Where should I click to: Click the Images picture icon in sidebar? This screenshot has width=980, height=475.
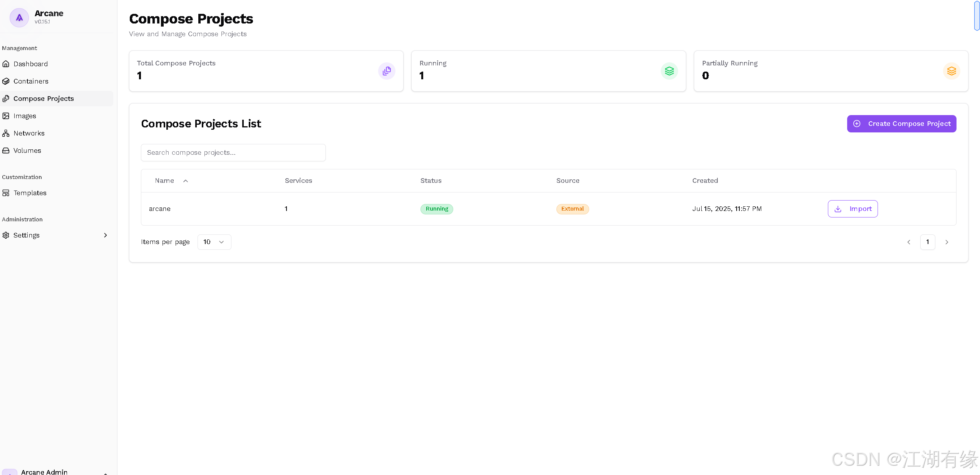(6, 116)
